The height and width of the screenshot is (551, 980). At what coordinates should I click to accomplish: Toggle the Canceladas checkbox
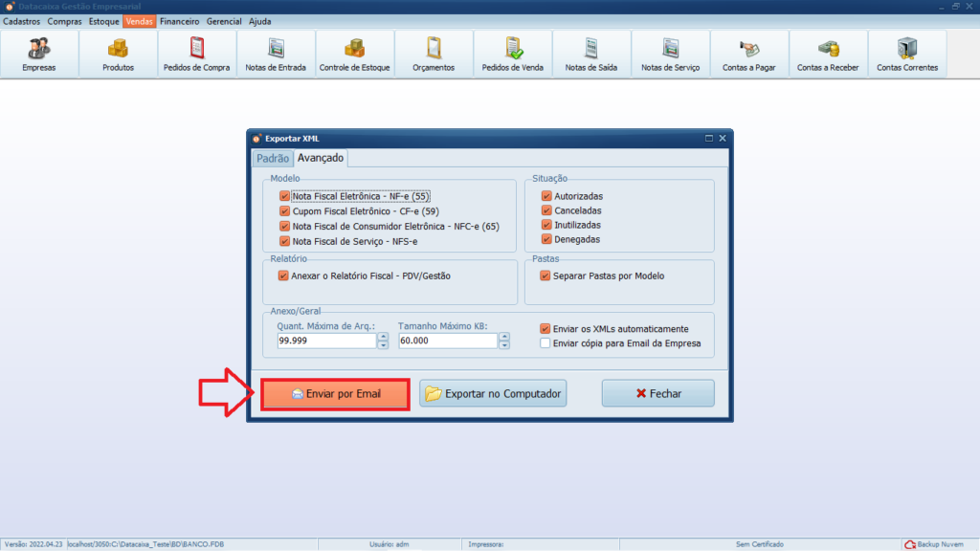(x=546, y=210)
